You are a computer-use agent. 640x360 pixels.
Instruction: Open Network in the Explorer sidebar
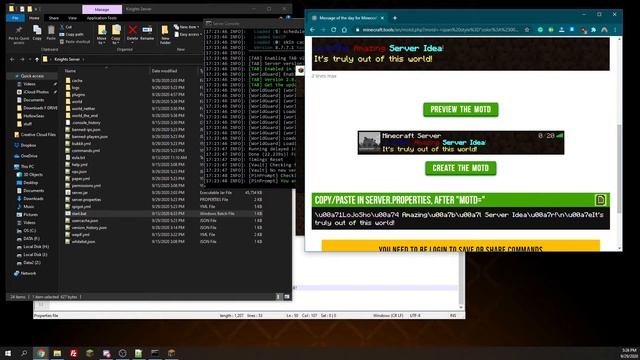(x=25, y=273)
